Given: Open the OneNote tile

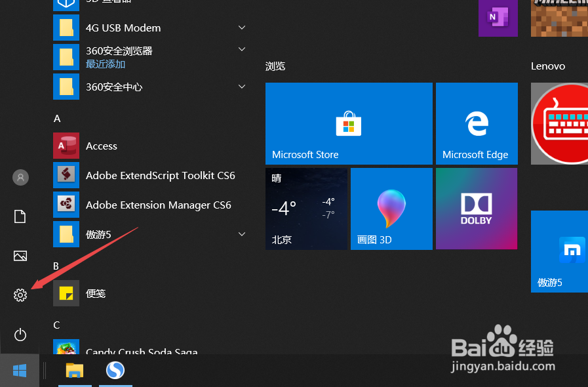Looking at the screenshot, I should [x=498, y=18].
